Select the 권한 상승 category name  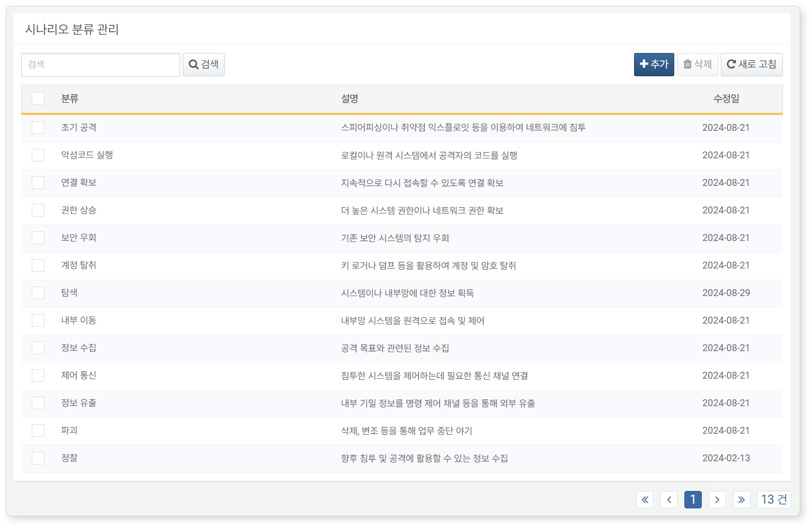[x=78, y=210]
